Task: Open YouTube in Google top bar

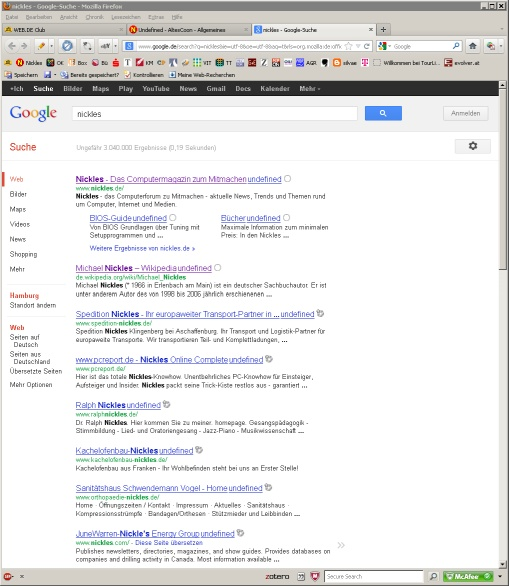Action: [x=155, y=89]
